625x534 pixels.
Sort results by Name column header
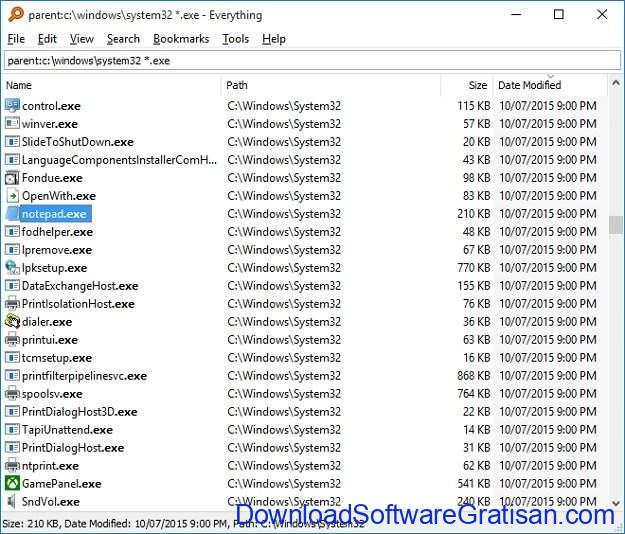(112, 85)
